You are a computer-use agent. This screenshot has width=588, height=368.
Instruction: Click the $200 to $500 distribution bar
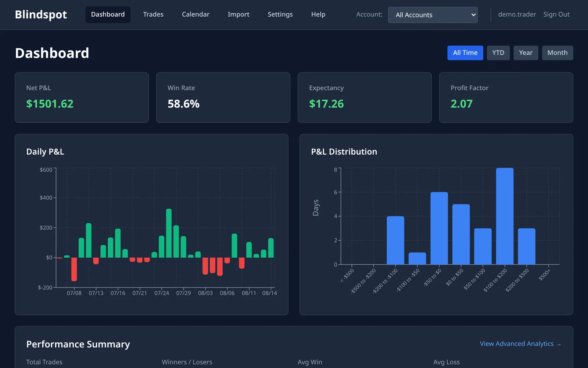click(x=527, y=246)
